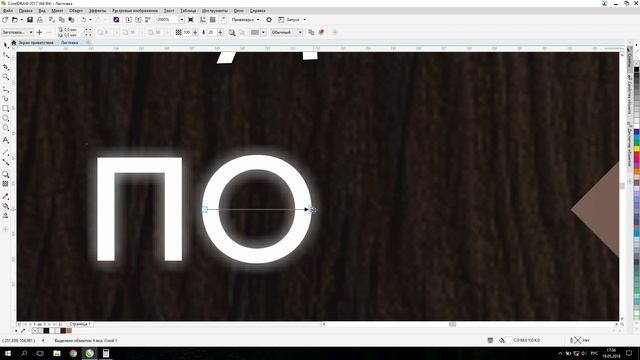The image size is (640, 360).
Task: Click the no-fill X swatch in document palette
Action: click(35, 331)
